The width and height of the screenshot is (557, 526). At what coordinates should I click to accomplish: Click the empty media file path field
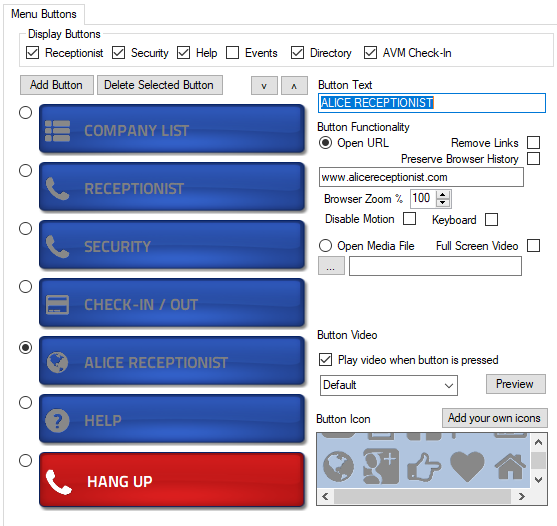435,266
